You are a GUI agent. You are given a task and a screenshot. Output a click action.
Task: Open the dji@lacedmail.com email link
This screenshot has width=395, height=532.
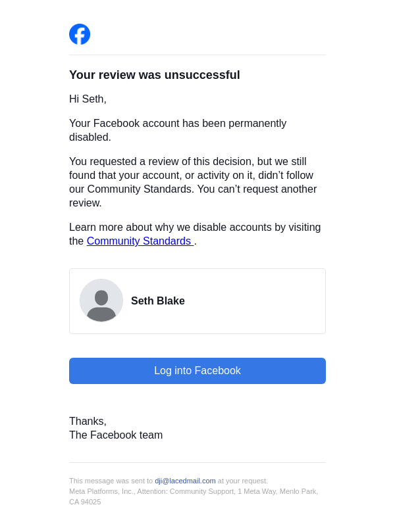click(x=185, y=481)
